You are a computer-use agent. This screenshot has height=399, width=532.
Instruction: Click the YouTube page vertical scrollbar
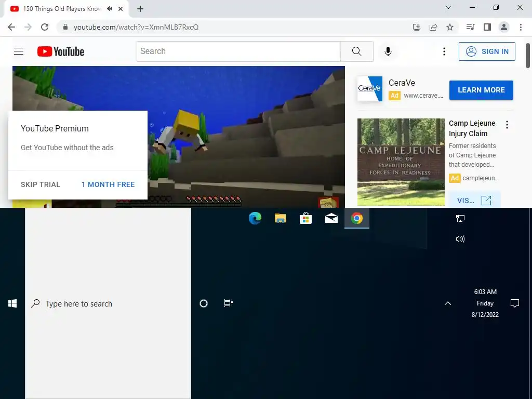pyautogui.click(x=528, y=56)
